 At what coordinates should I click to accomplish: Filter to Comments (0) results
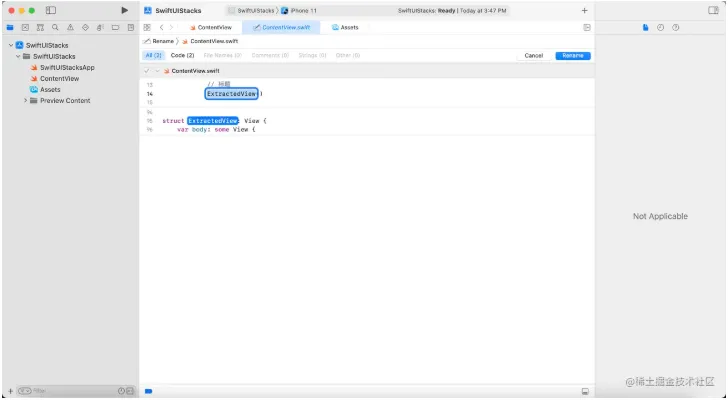click(x=270, y=55)
